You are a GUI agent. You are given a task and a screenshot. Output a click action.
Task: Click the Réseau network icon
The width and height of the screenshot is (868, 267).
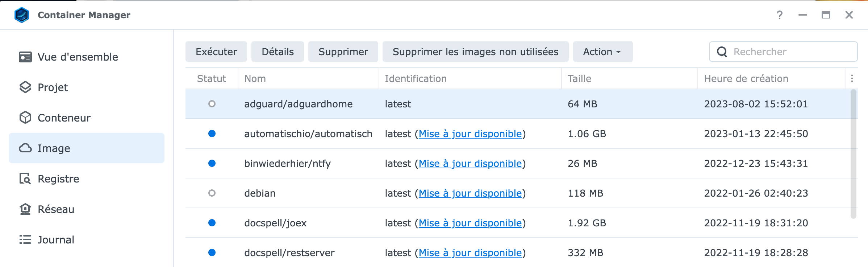tap(25, 209)
